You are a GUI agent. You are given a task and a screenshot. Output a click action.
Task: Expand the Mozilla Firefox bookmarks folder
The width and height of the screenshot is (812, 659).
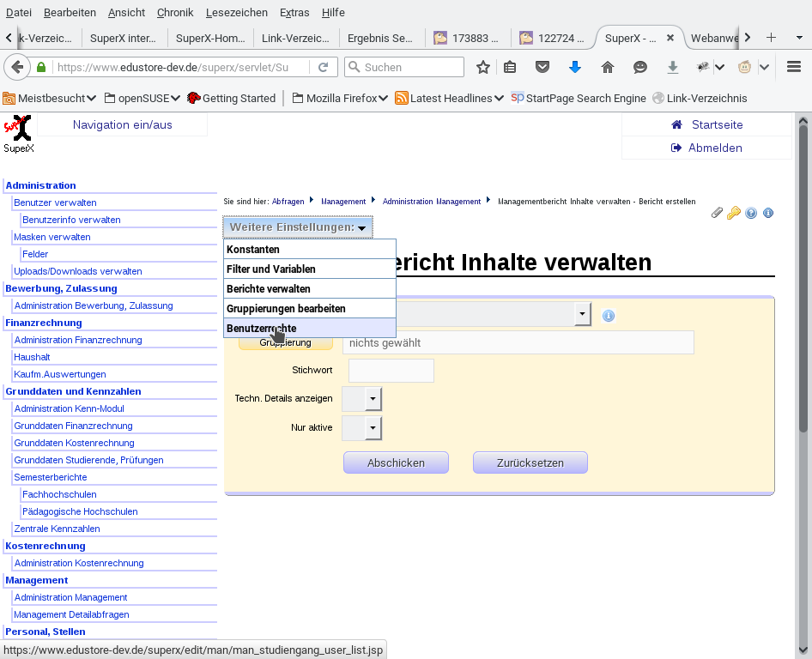click(x=340, y=99)
